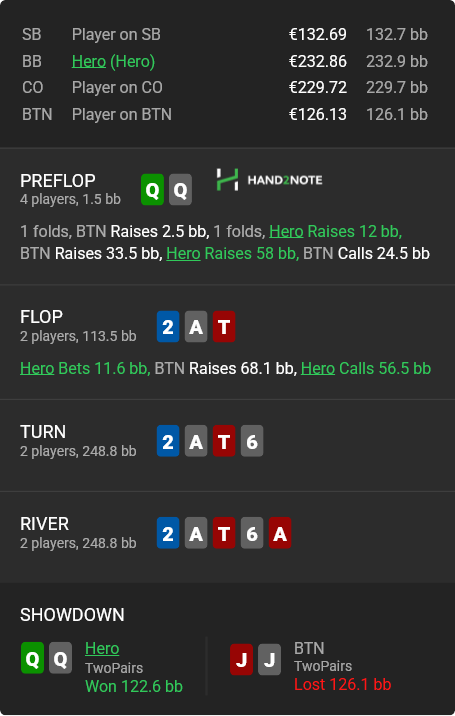This screenshot has height=716, width=455.
Task: Select the Player on BTN row
Action: point(225,114)
